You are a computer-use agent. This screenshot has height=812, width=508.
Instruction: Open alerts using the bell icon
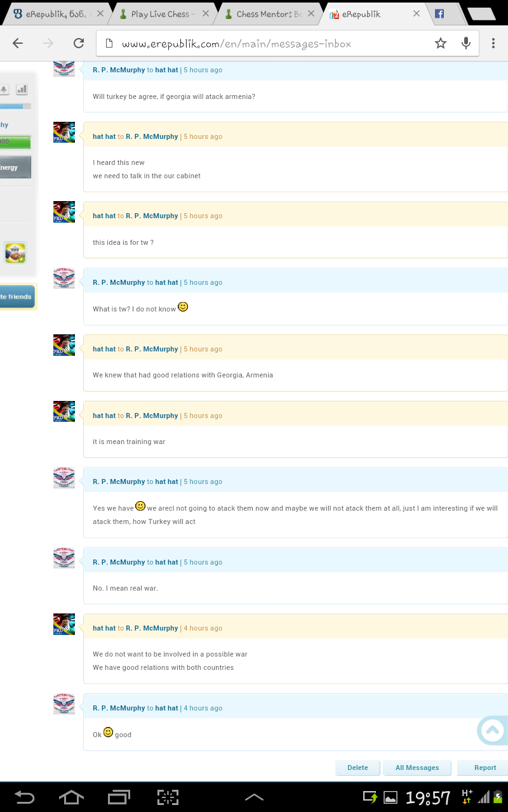4,89
